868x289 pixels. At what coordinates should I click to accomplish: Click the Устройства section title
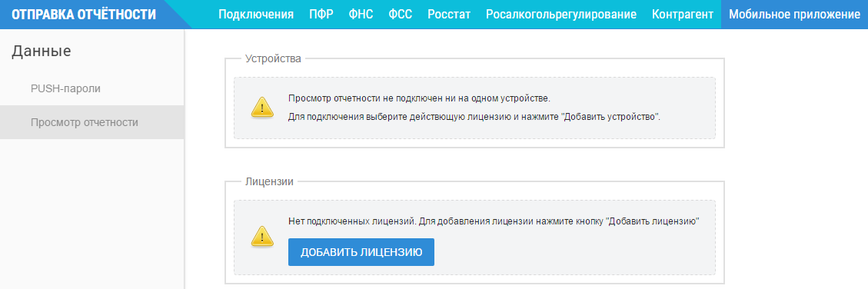(273, 58)
